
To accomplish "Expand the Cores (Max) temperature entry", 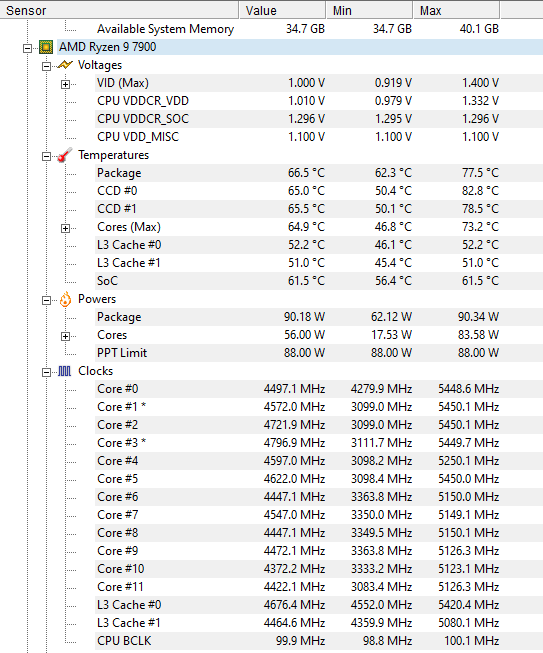I will click(x=65, y=228).
